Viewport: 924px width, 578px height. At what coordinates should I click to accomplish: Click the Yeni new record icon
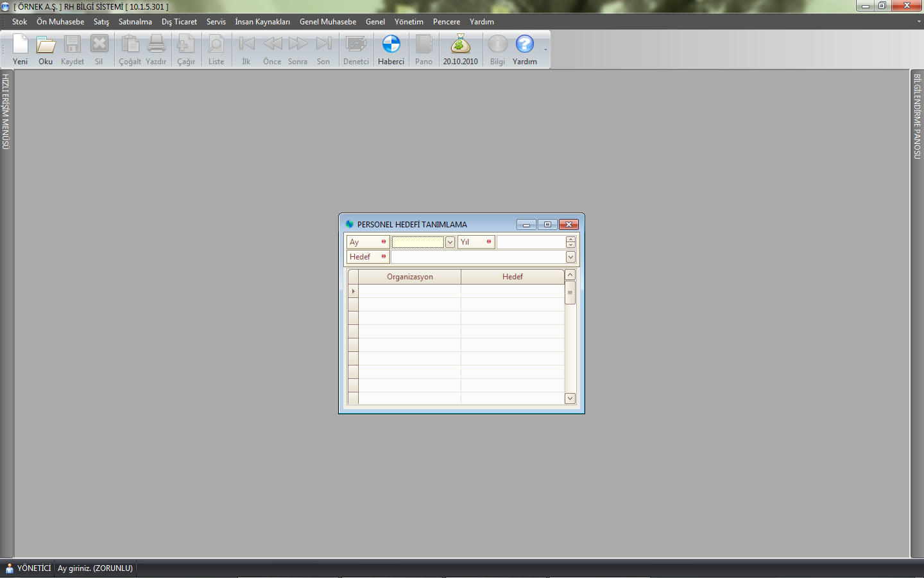click(x=21, y=45)
